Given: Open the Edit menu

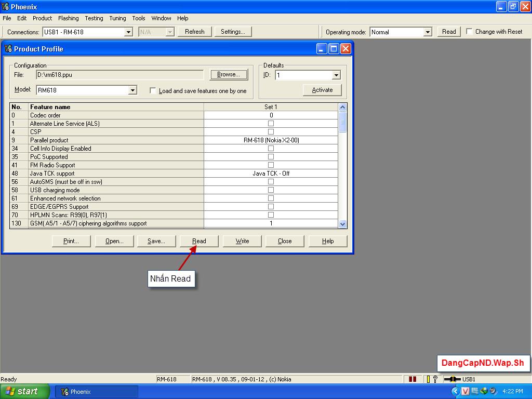Looking at the screenshot, I should coord(22,18).
